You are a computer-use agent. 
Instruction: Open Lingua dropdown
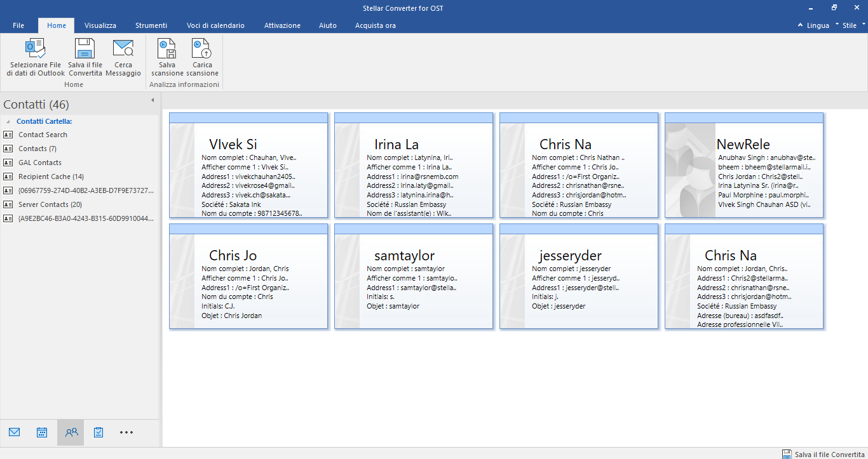(x=818, y=25)
